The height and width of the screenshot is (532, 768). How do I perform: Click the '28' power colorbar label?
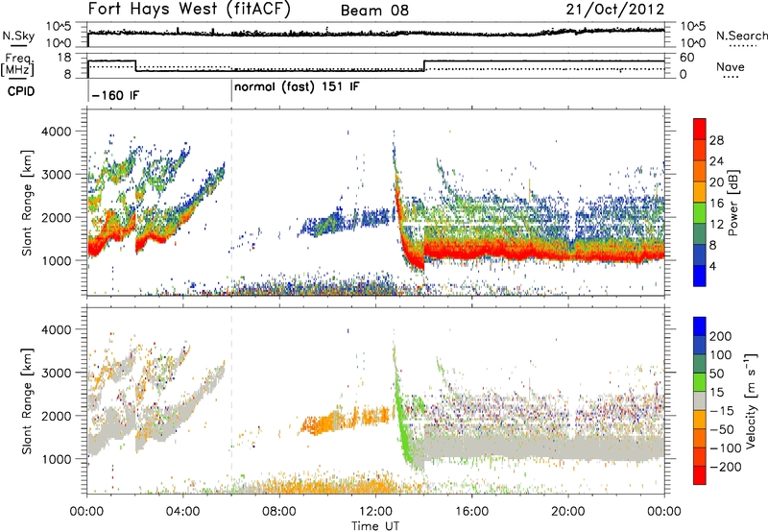pos(716,140)
